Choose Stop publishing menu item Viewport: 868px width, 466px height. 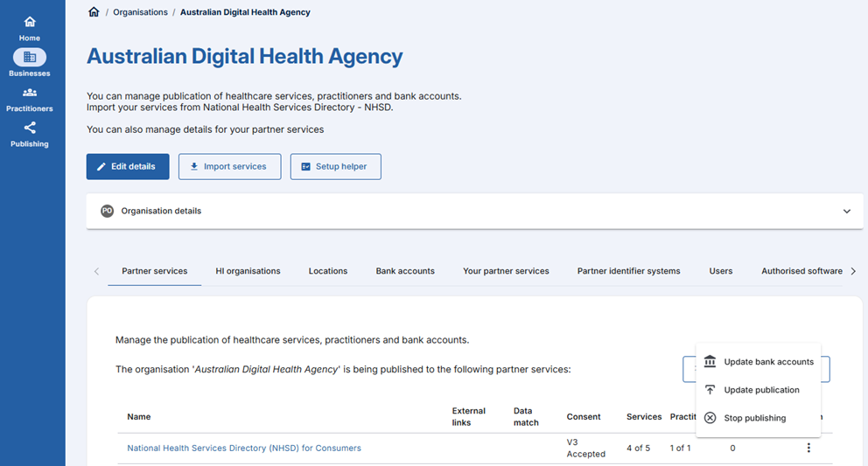759,419
